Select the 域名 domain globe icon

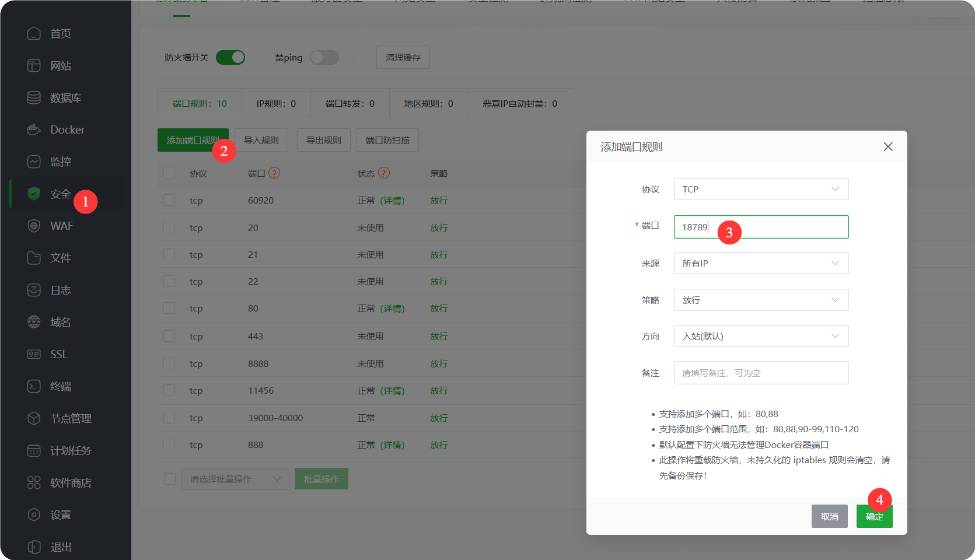(34, 322)
